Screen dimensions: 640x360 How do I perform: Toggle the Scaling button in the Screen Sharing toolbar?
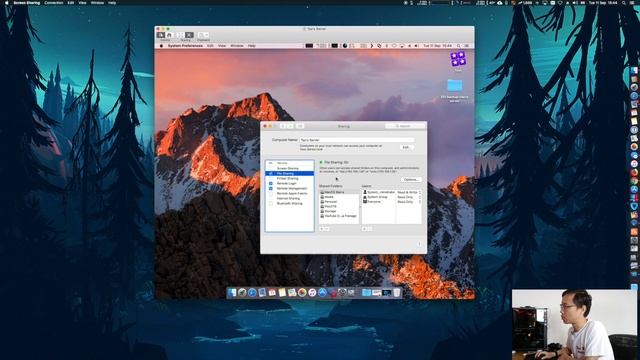point(189,35)
